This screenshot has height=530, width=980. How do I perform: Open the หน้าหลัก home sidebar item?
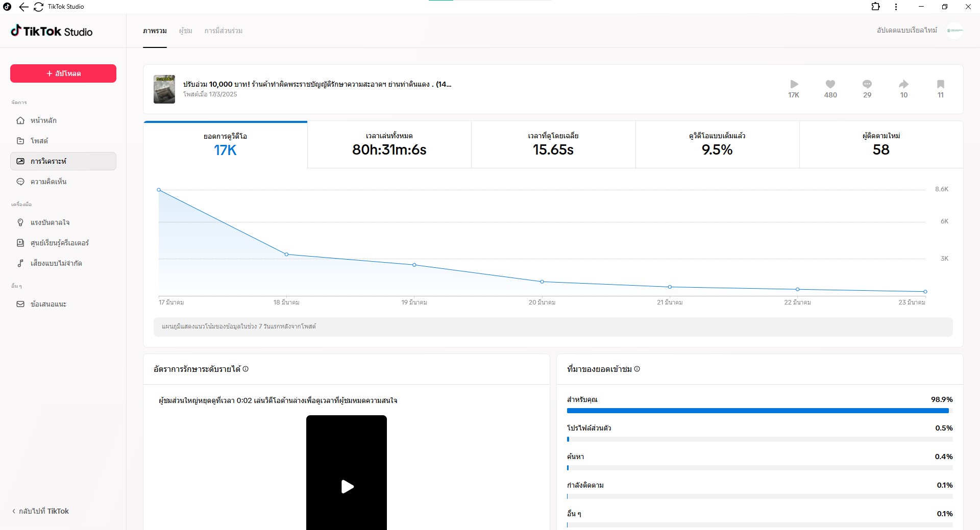click(43, 120)
